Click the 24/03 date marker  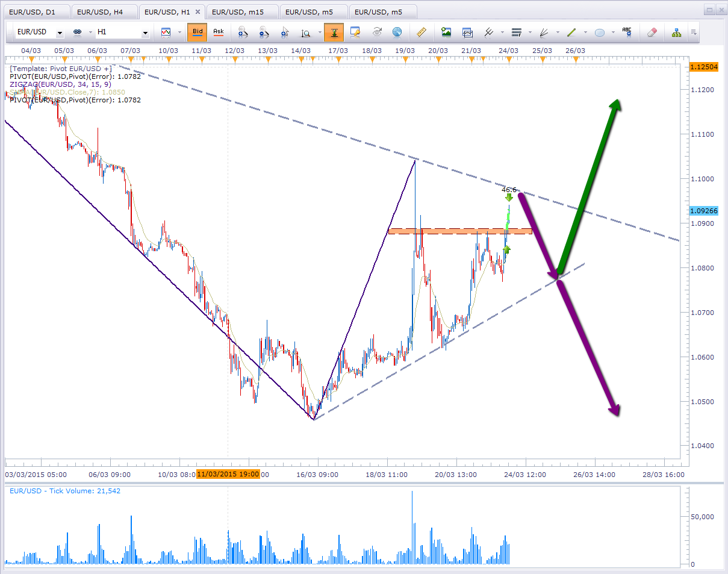coord(509,51)
